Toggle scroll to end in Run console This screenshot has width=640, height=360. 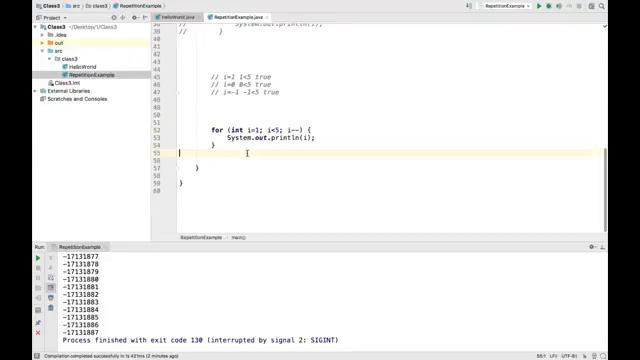coord(51,288)
